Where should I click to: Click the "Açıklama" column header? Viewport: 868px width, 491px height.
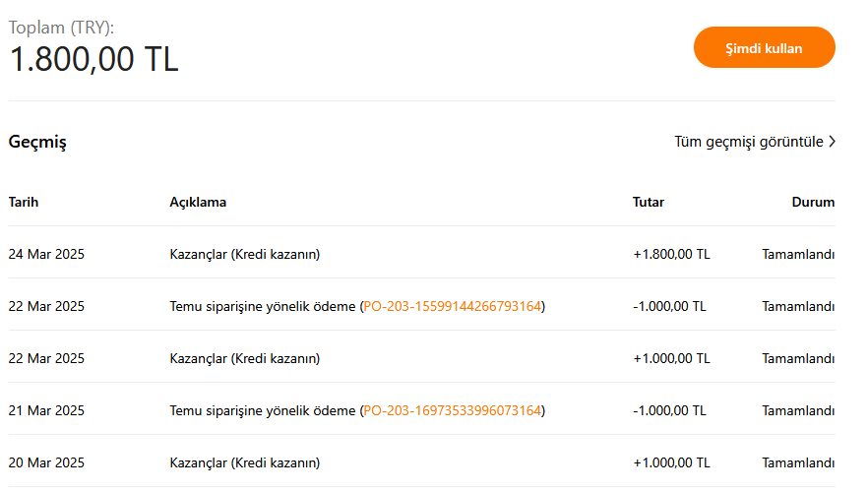(198, 203)
